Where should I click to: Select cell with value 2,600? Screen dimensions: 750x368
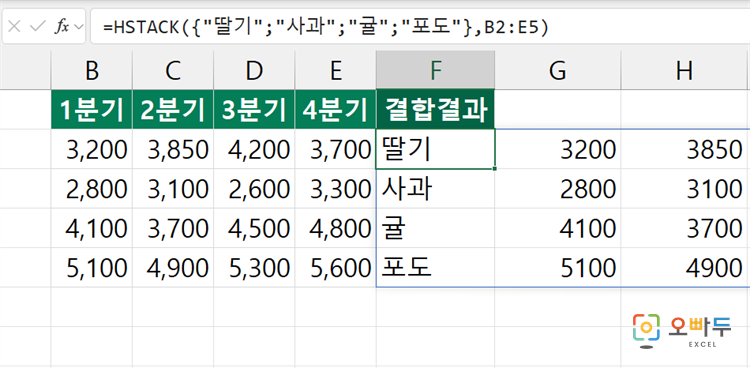254,189
